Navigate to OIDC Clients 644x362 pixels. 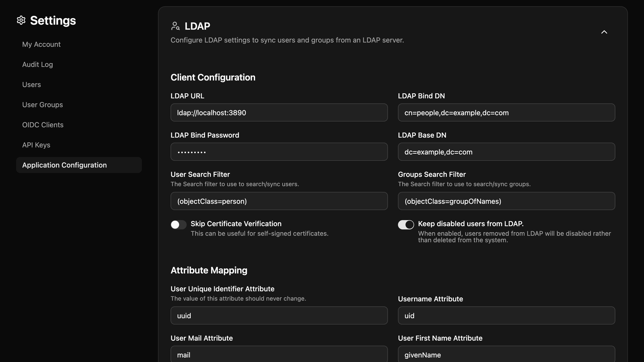click(43, 125)
